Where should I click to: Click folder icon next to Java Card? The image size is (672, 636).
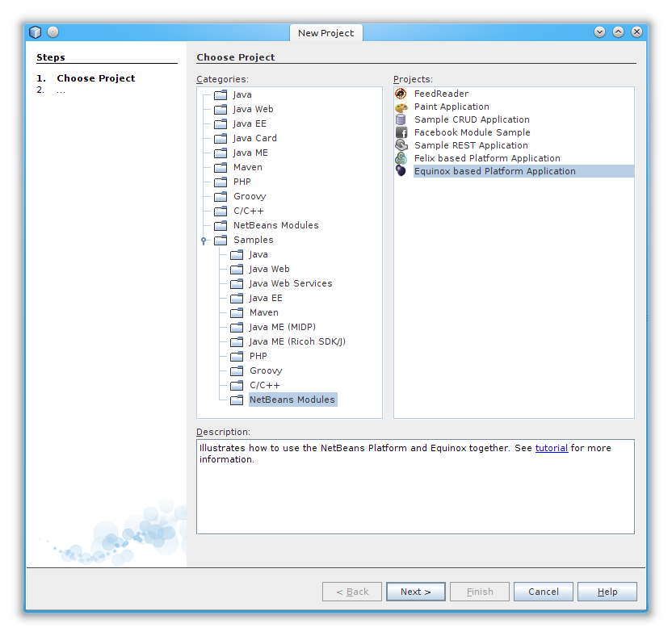pyautogui.click(x=220, y=138)
